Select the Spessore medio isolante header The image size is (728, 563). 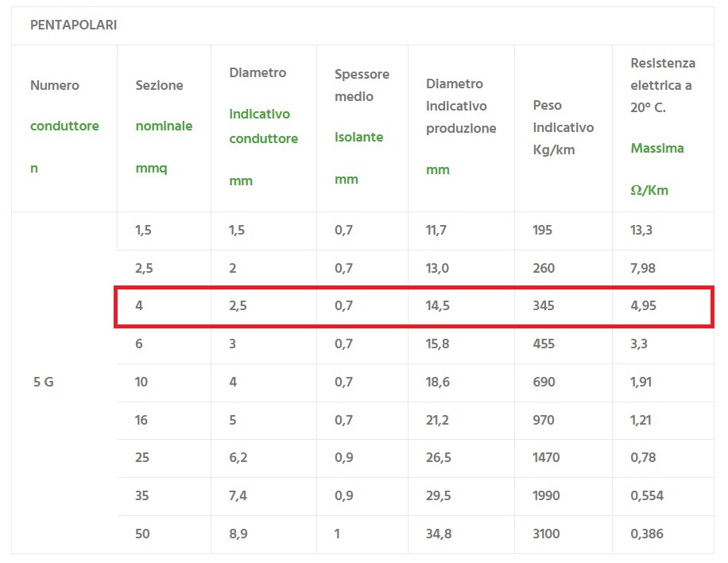[362, 126]
